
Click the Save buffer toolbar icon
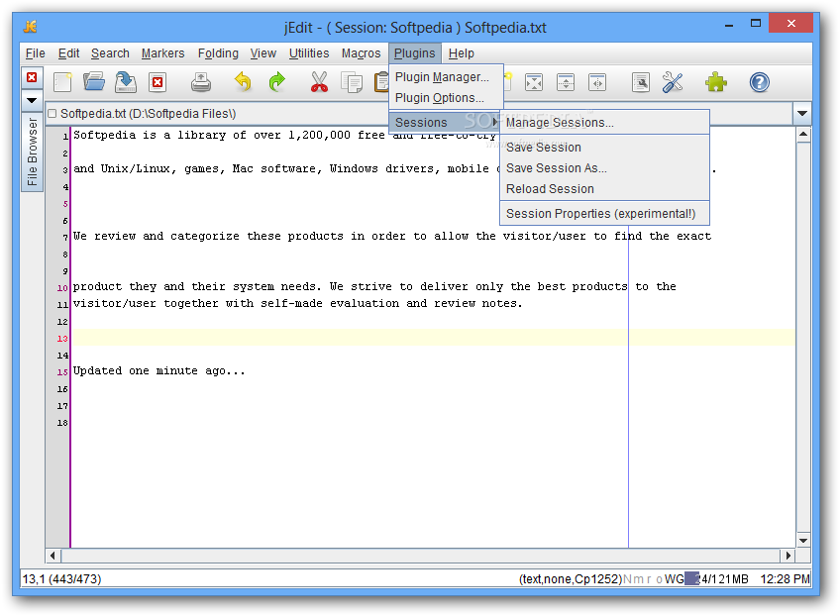pos(126,82)
